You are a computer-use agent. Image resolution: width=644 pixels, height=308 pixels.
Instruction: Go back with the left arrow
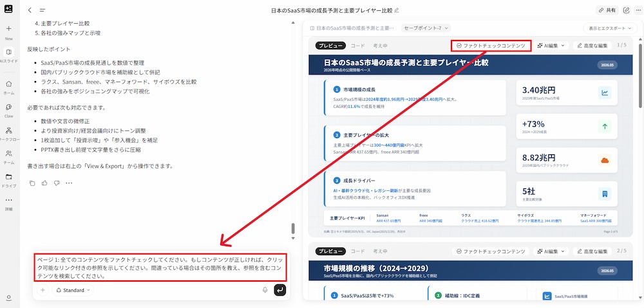coord(30,10)
